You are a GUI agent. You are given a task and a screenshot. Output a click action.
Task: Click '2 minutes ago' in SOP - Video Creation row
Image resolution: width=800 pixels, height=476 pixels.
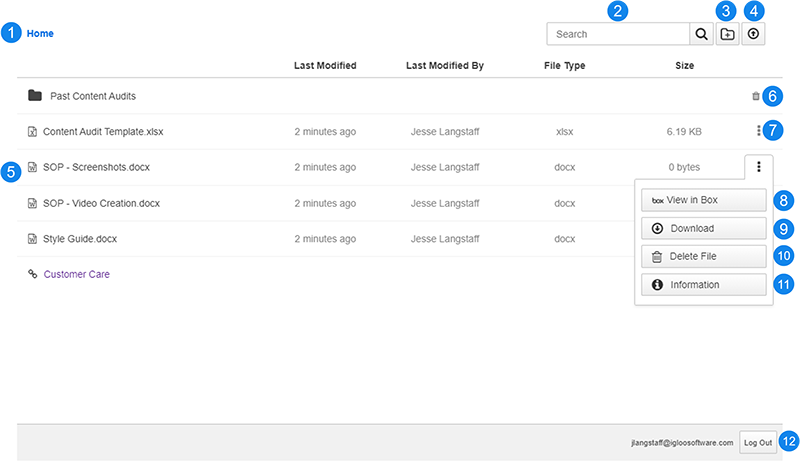point(325,203)
